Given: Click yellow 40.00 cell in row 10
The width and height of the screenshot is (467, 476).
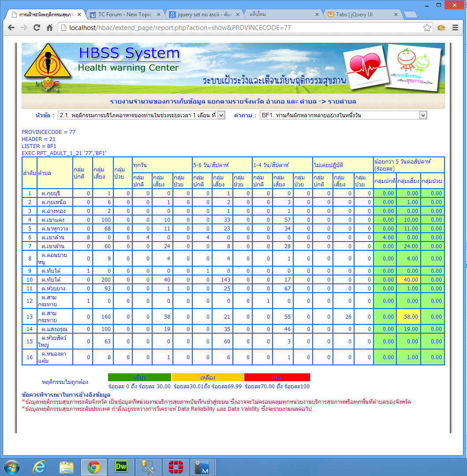Looking at the screenshot, I should (408, 279).
